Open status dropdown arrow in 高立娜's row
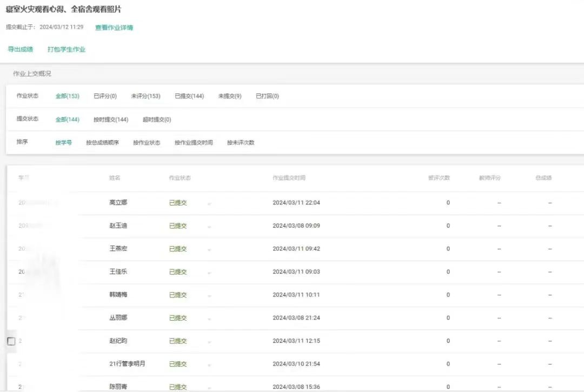The height and width of the screenshot is (392, 584). (209, 204)
